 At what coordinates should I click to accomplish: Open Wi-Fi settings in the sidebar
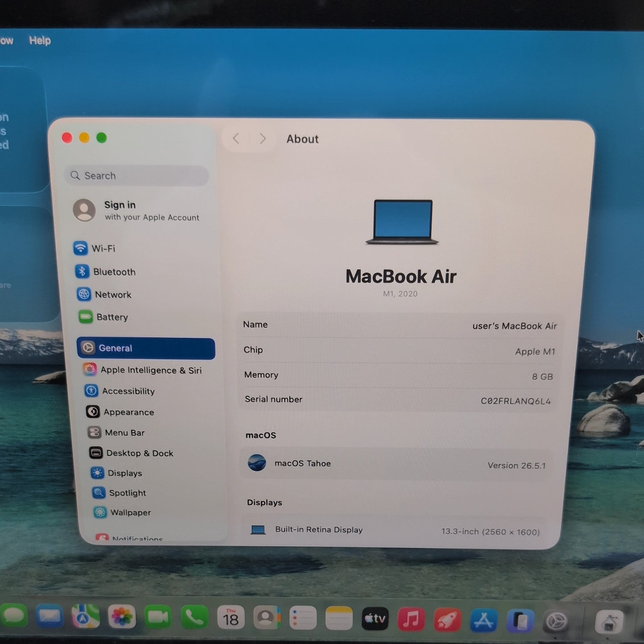(94, 248)
